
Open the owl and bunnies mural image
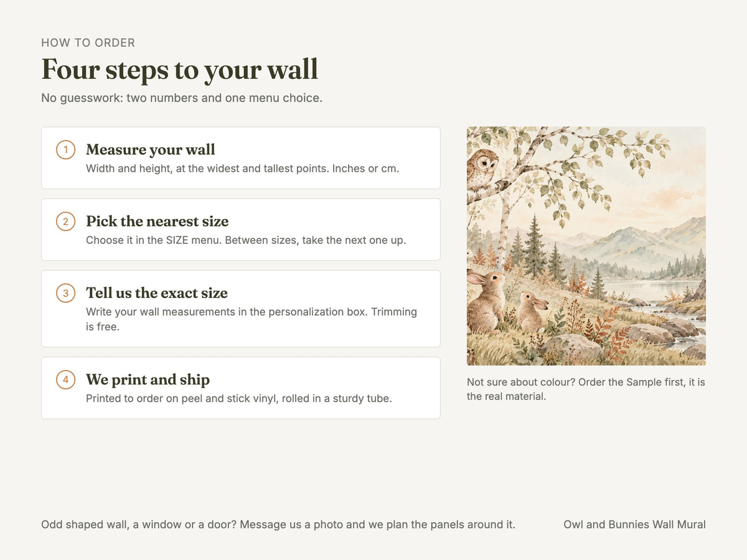coord(586,246)
